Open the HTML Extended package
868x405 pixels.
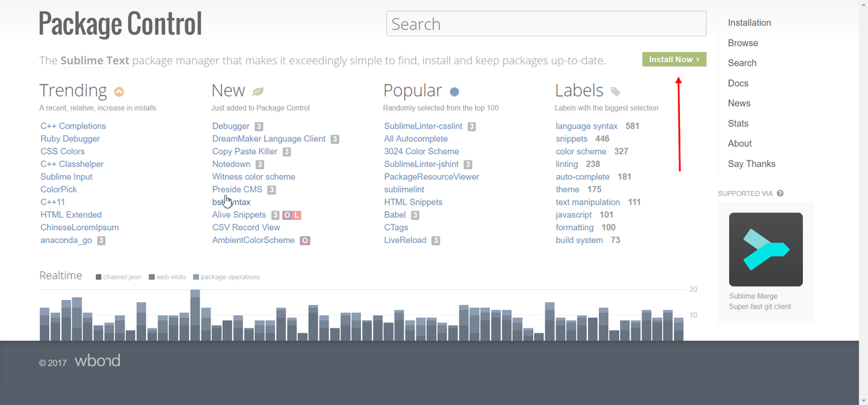(71, 215)
